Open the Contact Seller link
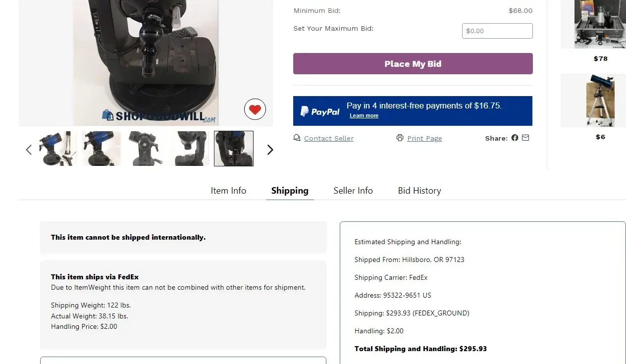Viewport: 626px width, 364px height. (x=329, y=139)
